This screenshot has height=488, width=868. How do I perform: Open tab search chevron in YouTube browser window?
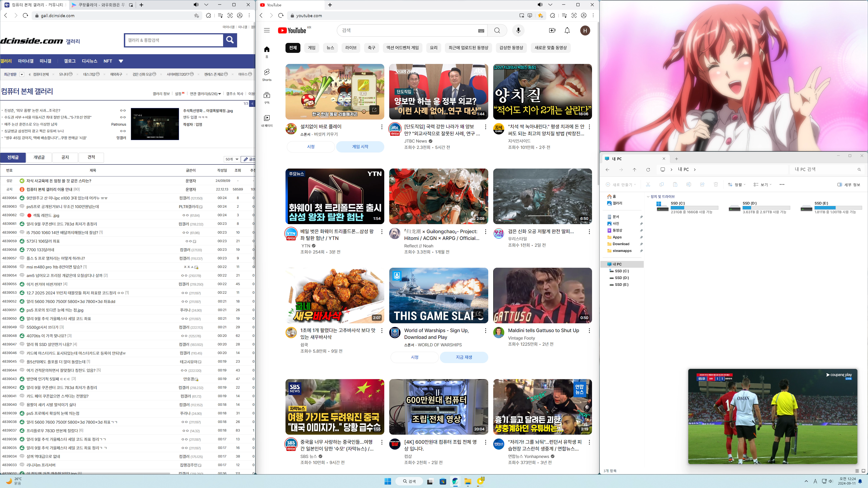tap(550, 5)
